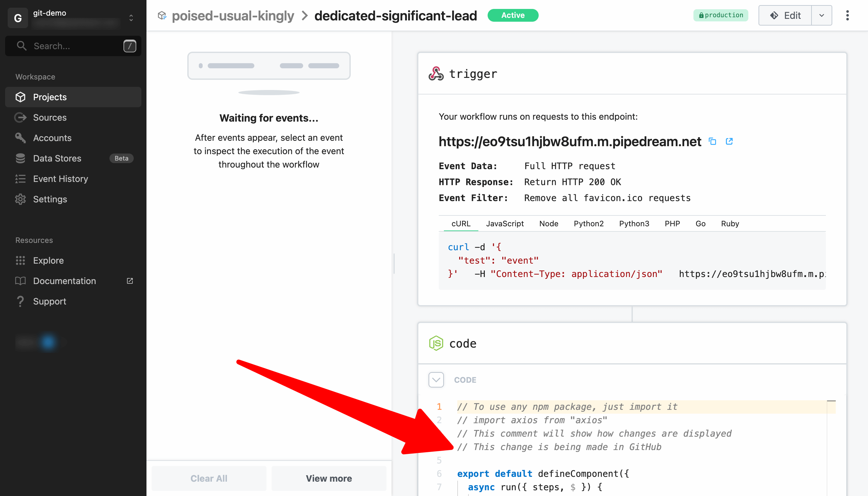Click the copy endpoint URL icon
The height and width of the screenshot is (496, 868).
(713, 142)
